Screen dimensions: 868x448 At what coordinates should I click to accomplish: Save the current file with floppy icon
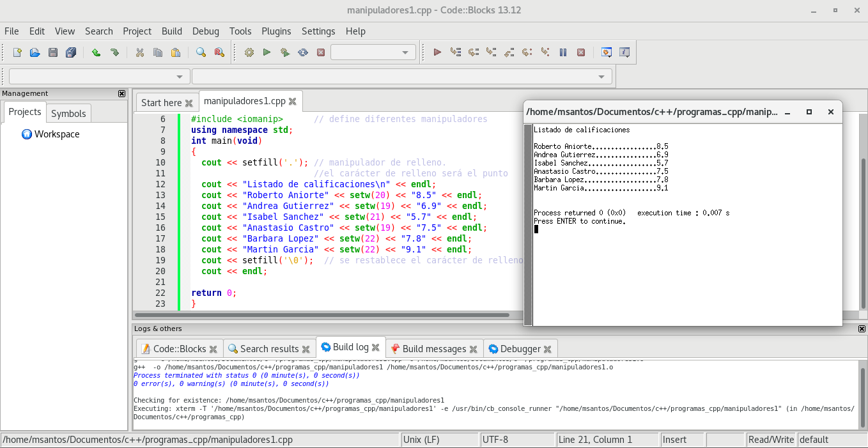[x=53, y=52]
